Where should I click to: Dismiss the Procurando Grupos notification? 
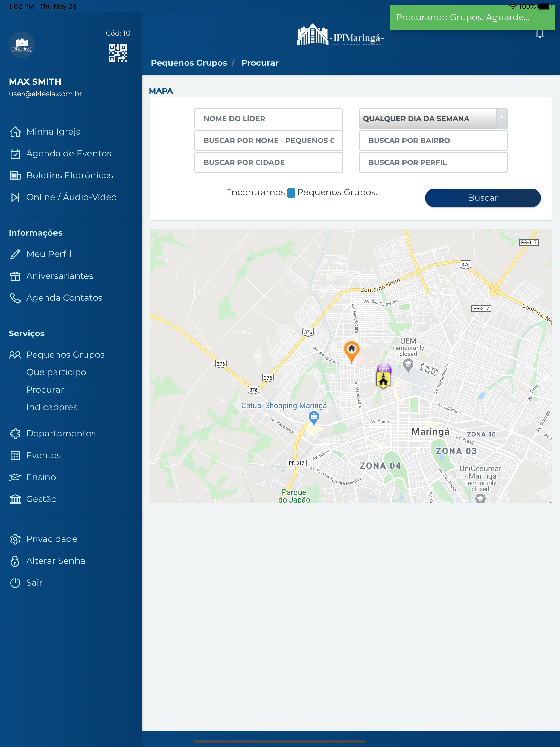[472, 17]
